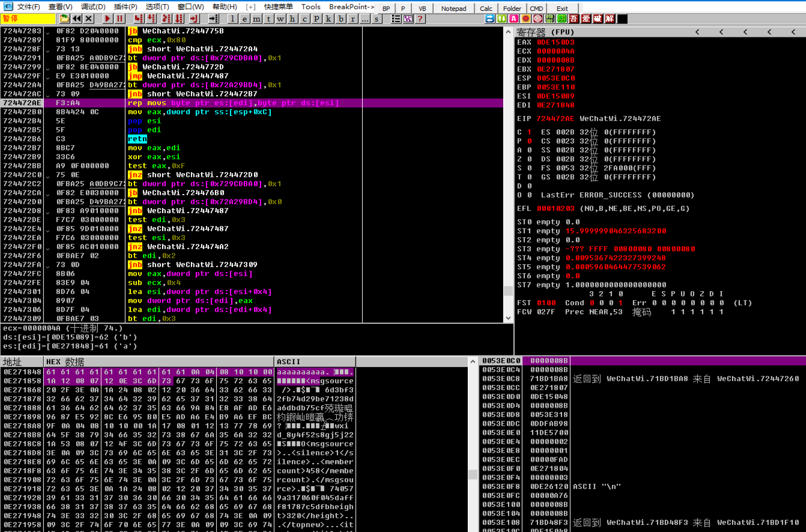The height and width of the screenshot is (532, 806).
Task: Show the Call stack with the 'k' button
Action: click(328, 19)
